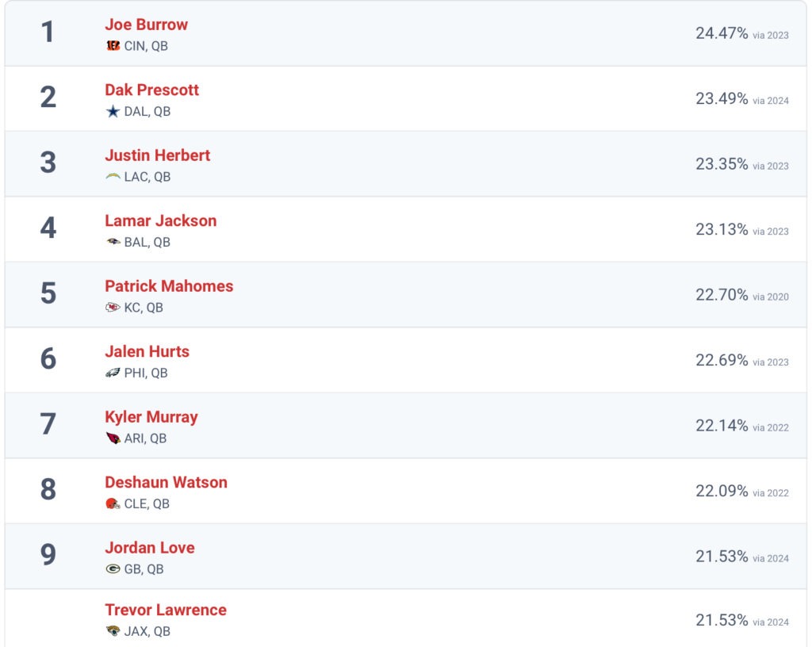Click the Jacksonville Jaguars logo

(113, 631)
